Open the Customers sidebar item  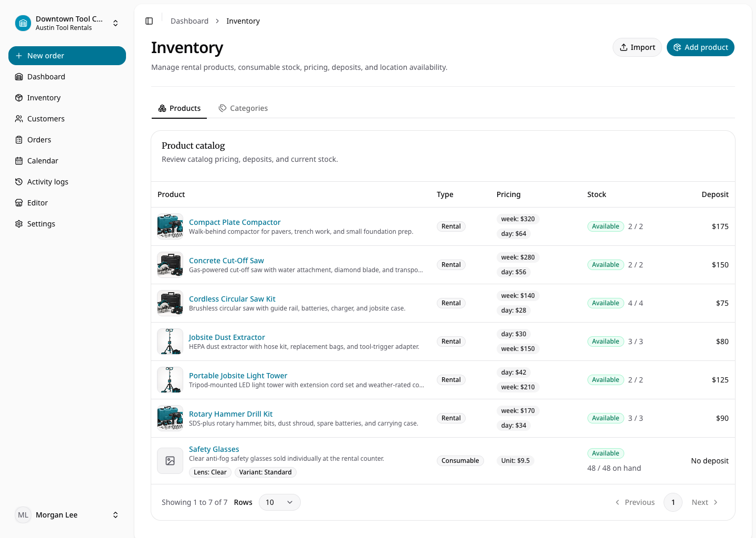(x=67, y=119)
